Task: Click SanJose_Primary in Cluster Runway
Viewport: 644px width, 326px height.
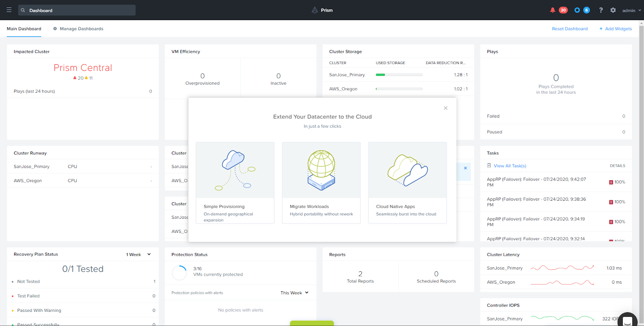Action: coord(31,166)
